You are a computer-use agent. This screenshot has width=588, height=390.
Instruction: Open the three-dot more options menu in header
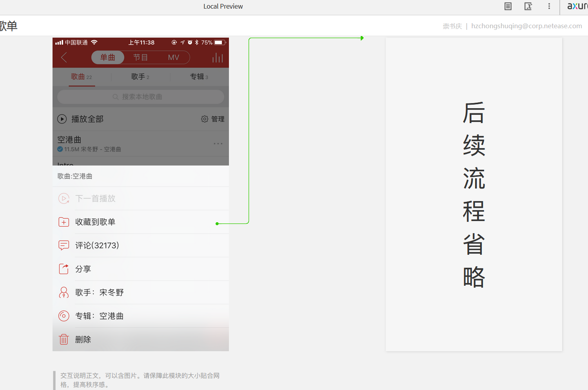coord(549,6)
